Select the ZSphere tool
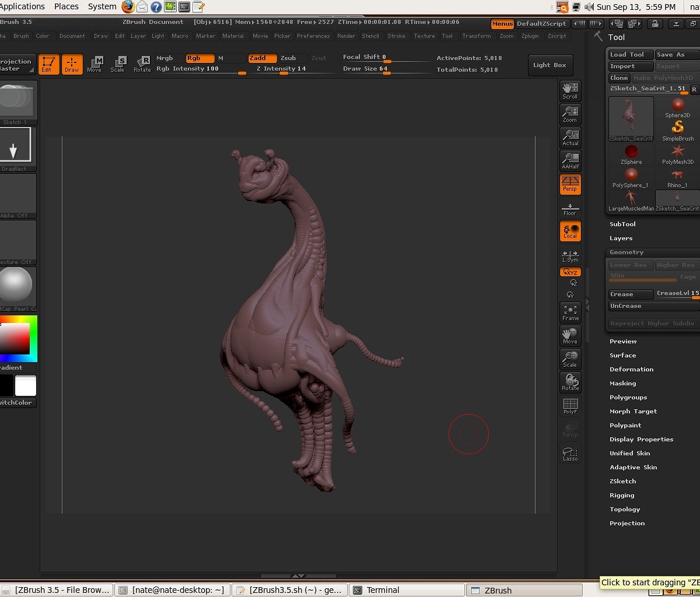 631,154
